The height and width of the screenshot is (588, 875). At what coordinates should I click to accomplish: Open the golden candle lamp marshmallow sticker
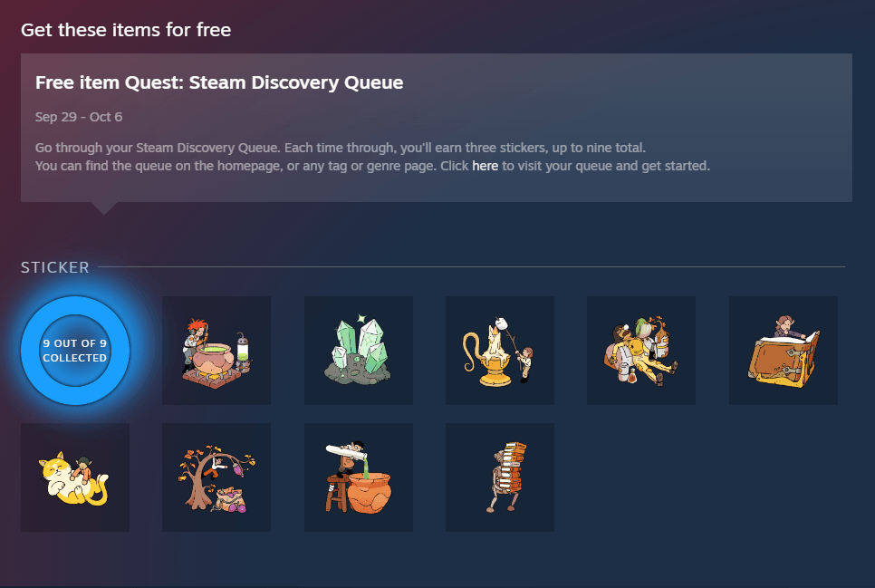tap(500, 350)
